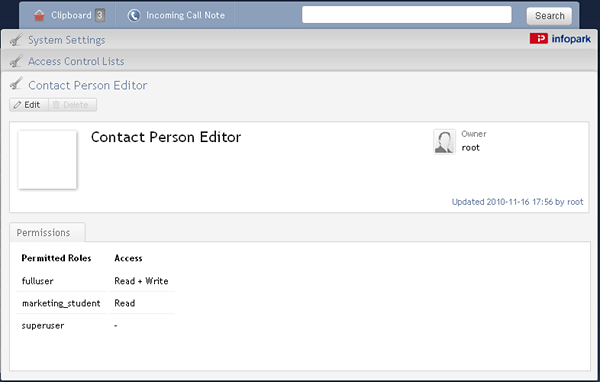Click the pencil icon on Edit button
The height and width of the screenshot is (382, 600).
17,105
